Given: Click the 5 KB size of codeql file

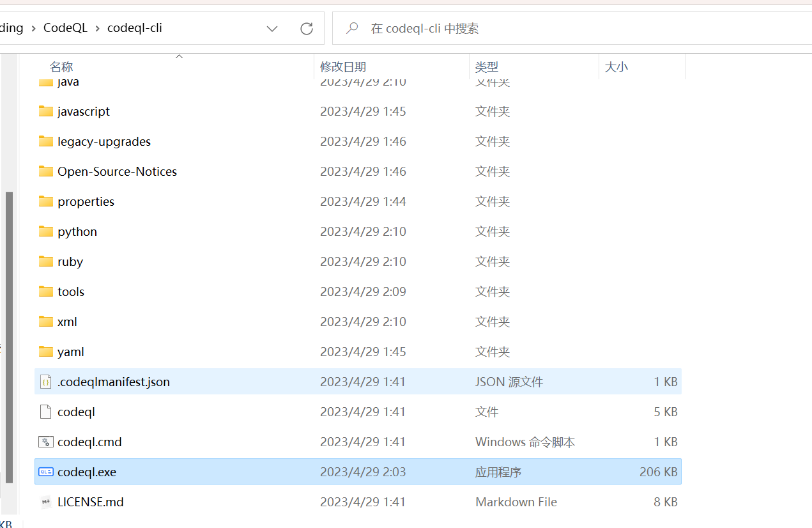Looking at the screenshot, I should (666, 412).
